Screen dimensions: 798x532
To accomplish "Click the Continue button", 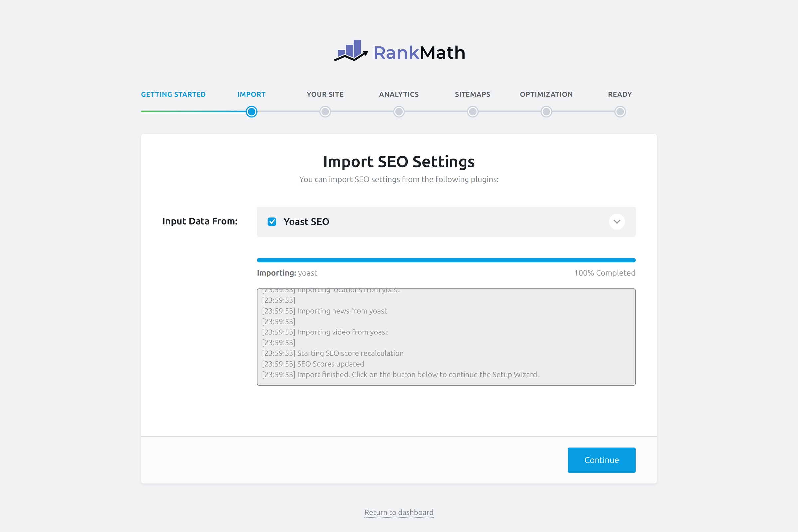I will [601, 460].
